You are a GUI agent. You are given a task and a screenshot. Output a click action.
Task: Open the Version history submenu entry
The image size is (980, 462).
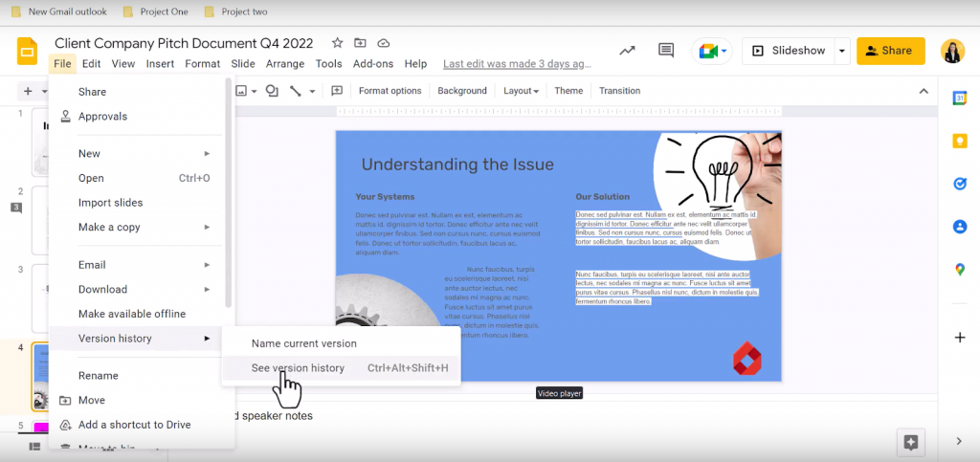(136, 339)
